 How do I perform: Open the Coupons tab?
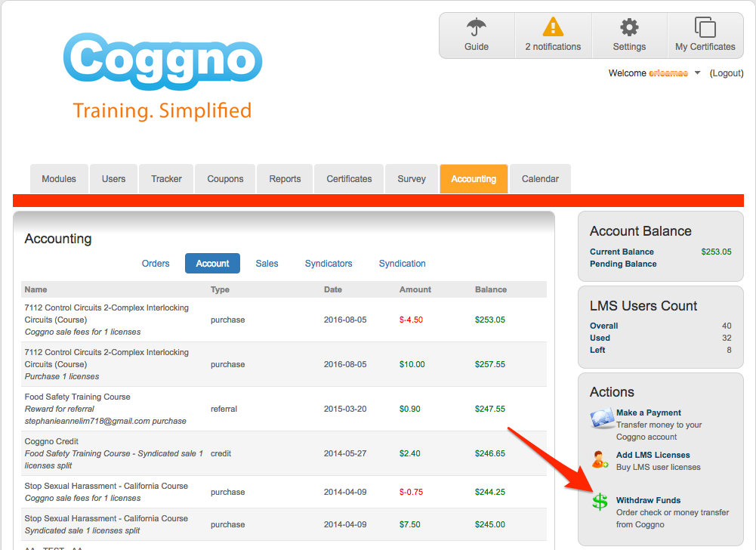225,178
